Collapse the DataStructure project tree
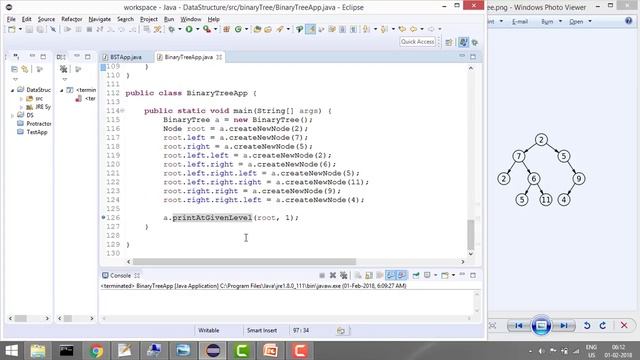 tap(12, 90)
